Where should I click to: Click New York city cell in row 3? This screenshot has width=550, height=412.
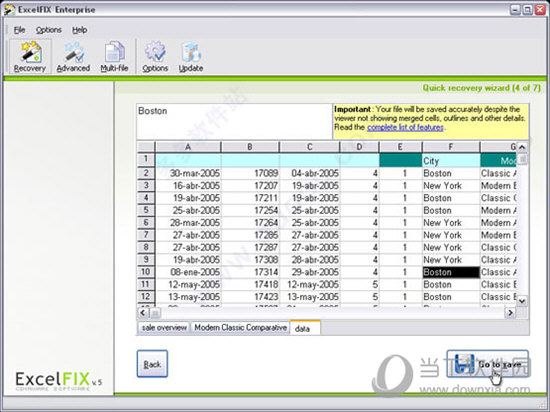coord(451,186)
